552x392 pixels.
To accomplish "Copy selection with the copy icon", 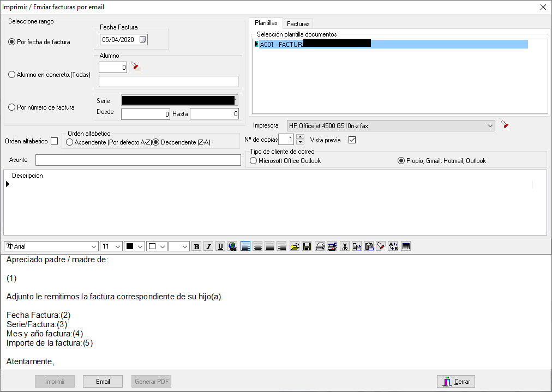I will [357, 246].
